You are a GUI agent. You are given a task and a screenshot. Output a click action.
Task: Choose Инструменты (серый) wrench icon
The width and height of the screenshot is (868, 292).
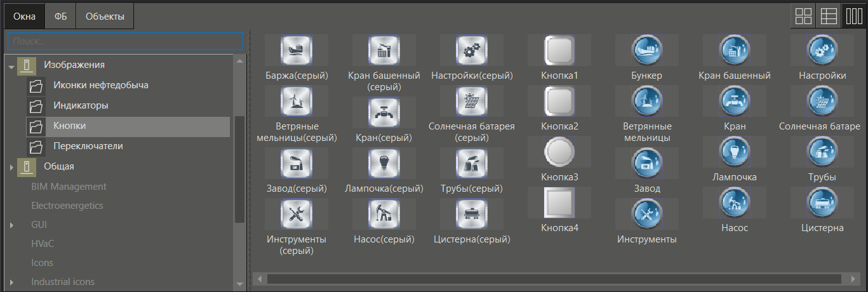click(297, 213)
